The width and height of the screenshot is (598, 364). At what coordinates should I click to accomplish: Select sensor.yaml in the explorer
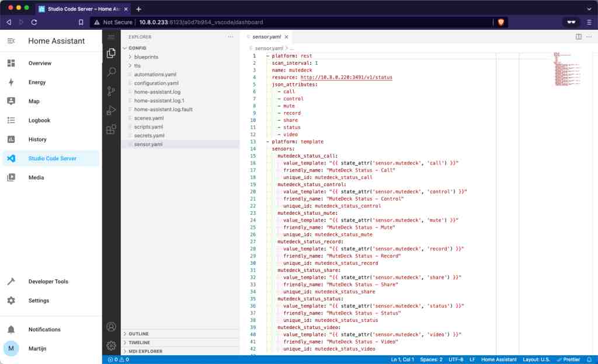(x=180, y=144)
